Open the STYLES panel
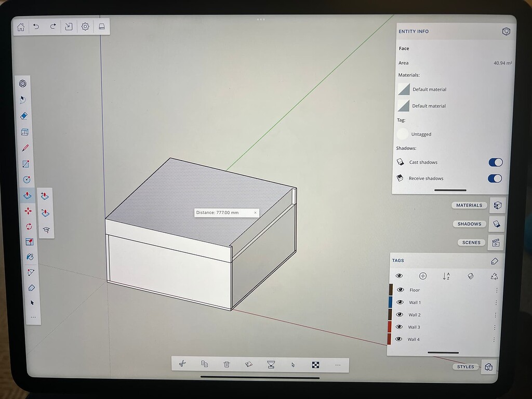Screen dimensions: 532x399 (x=465, y=366)
